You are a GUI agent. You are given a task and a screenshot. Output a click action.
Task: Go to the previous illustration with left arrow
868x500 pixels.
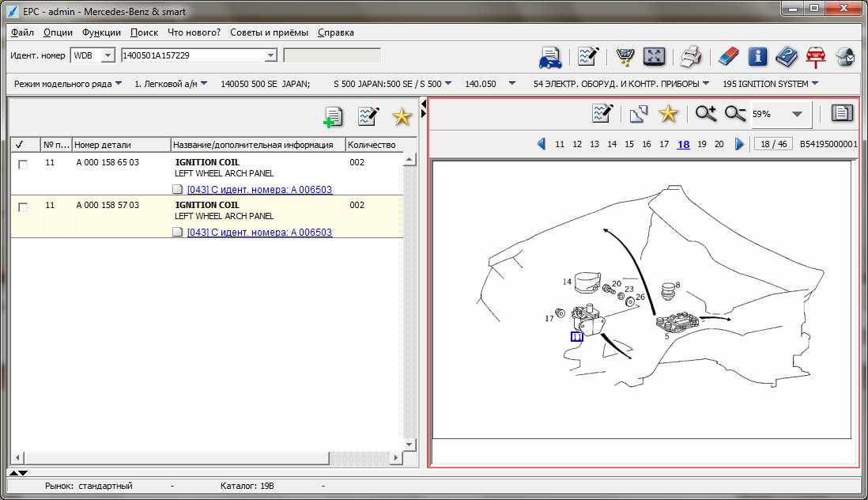542,144
